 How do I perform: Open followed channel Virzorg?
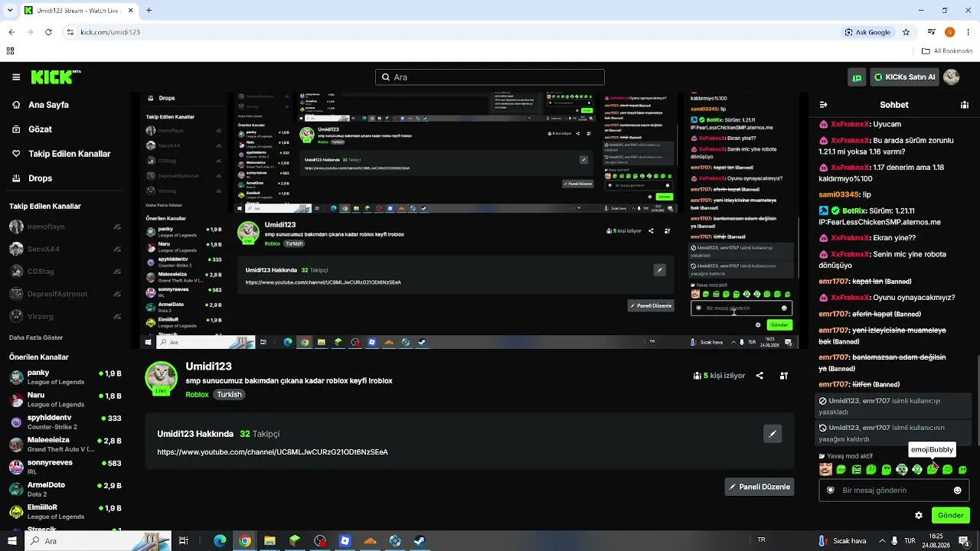65,316
